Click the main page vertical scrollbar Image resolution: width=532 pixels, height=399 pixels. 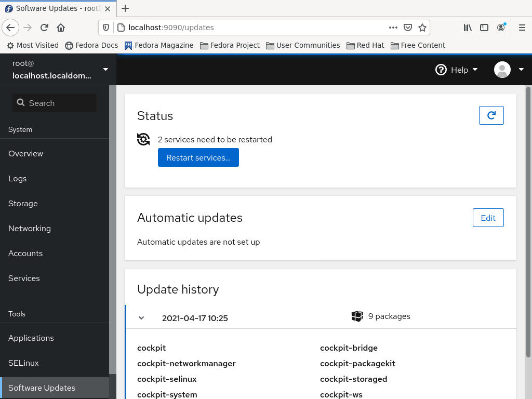pos(528,222)
